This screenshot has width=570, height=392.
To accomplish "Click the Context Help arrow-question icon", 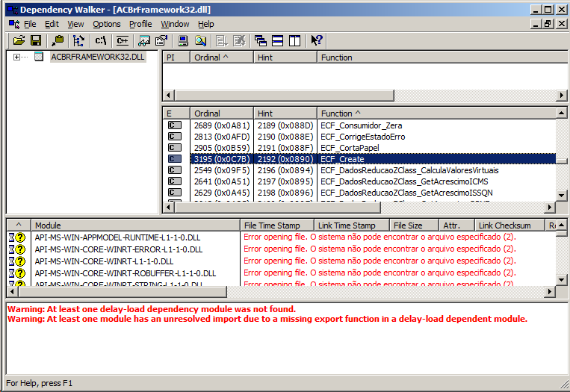I will click(x=317, y=40).
